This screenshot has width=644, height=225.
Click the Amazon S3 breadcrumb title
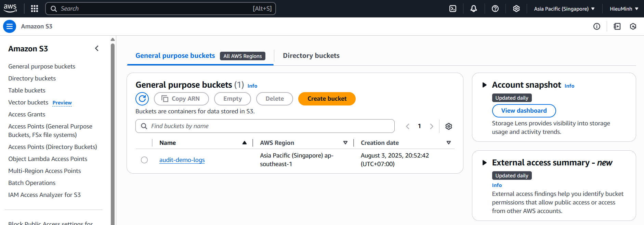37,26
